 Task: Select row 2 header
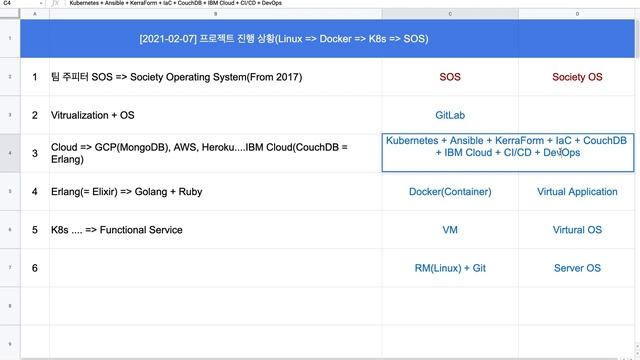[x=10, y=77]
